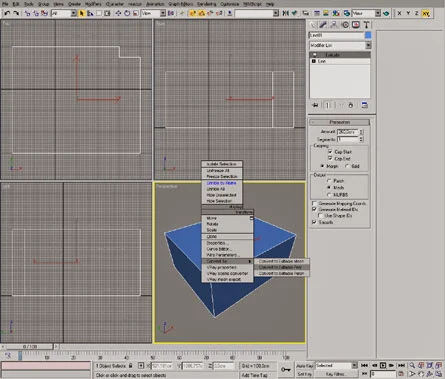This screenshot has width=445, height=379.
Task: Enable Generate Mapping Coords checkbox
Action: tap(314, 203)
